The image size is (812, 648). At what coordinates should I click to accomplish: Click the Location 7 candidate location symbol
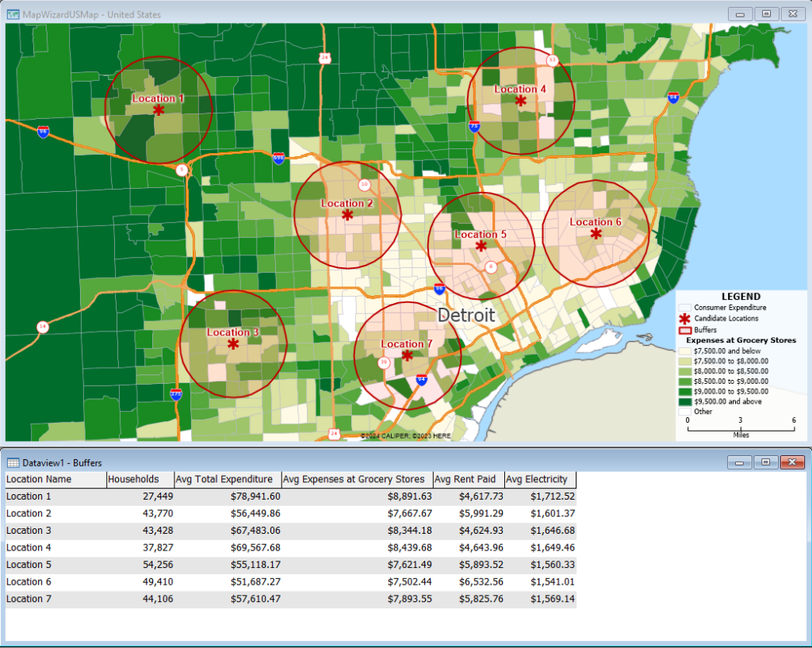(408, 355)
